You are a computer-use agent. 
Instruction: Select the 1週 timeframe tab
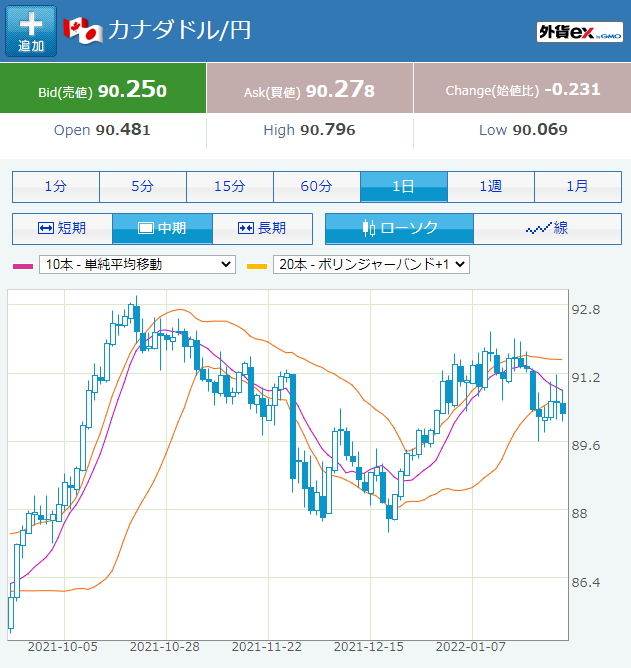(x=491, y=187)
